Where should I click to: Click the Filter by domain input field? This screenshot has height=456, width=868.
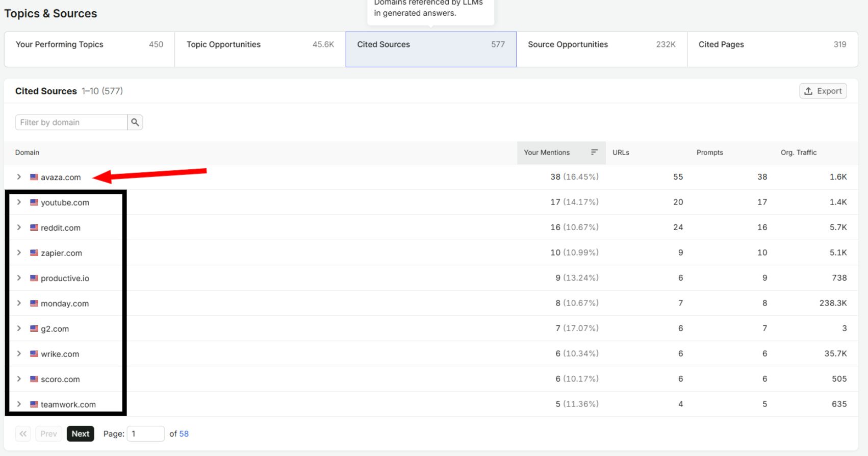point(71,122)
